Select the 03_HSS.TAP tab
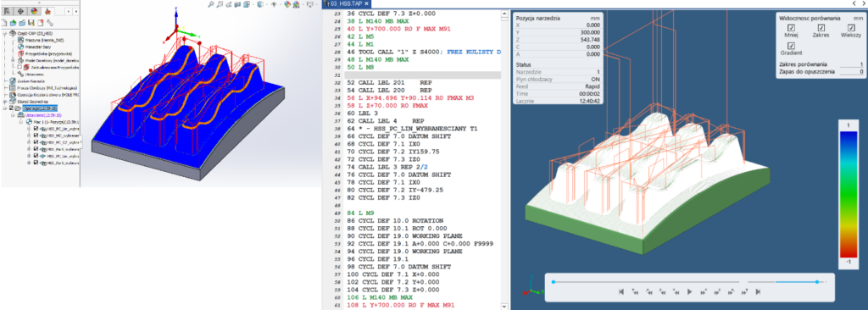 click(346, 4)
